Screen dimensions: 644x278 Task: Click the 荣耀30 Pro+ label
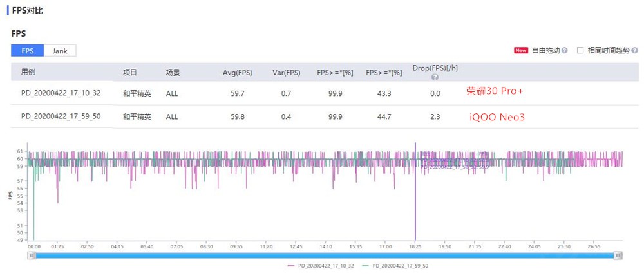tap(495, 91)
